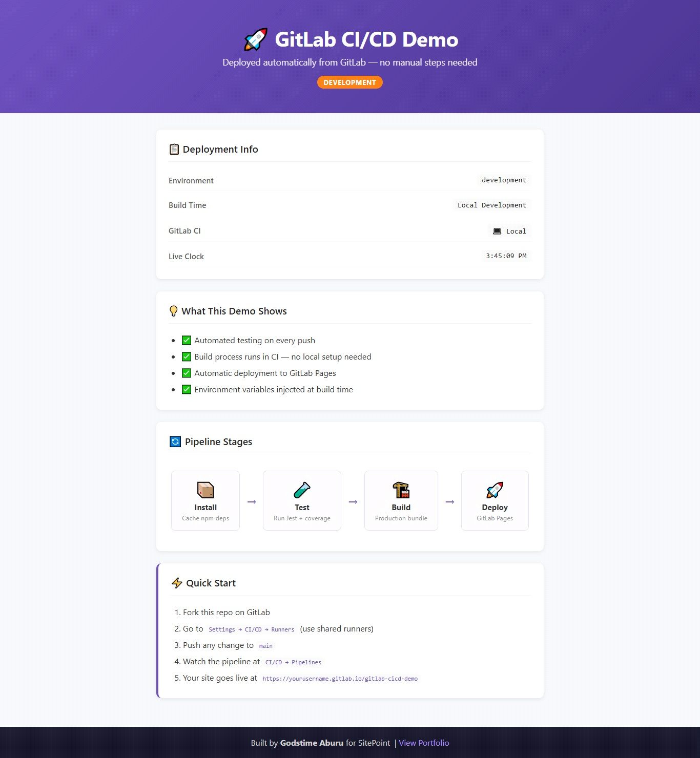This screenshot has height=758, width=700.
Task: Click the CI/CD → Pipelines code snippet
Action: pos(293,662)
